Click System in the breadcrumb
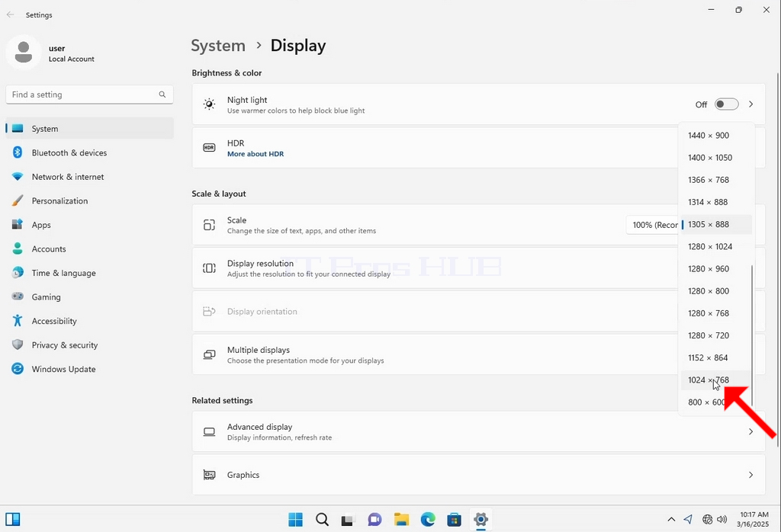This screenshot has width=781, height=532. (218, 45)
